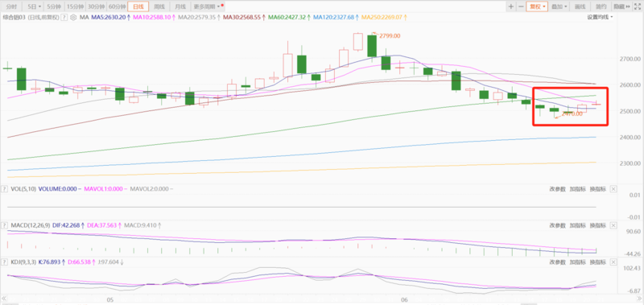644x305 pixels.
Task: Select the 日线 daily tab
Action: [x=138, y=6]
